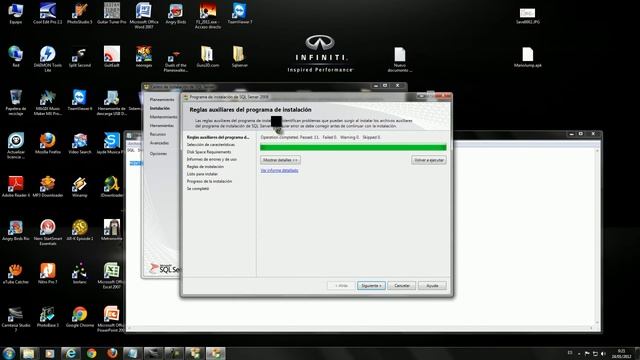Click the Siguiente button in the installer
640x360 pixels.
point(371,286)
